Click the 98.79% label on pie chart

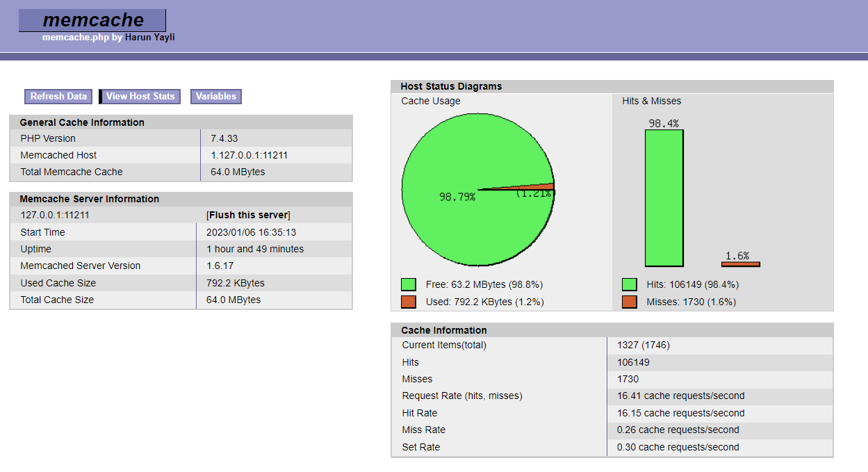[457, 197]
